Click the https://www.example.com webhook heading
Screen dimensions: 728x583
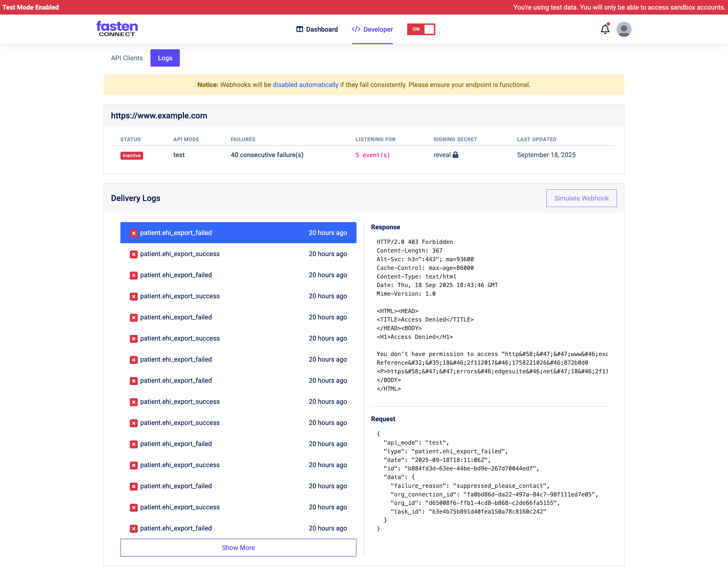159,116
